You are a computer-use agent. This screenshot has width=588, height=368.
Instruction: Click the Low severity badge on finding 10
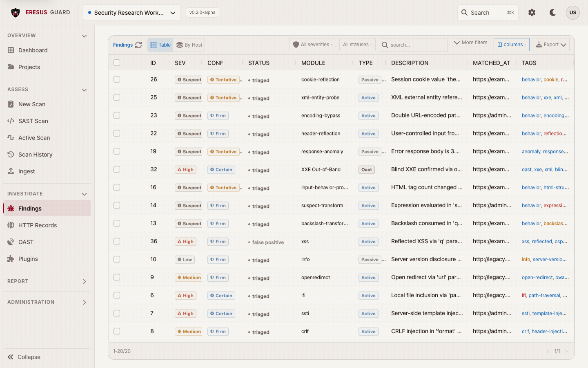[185, 260]
